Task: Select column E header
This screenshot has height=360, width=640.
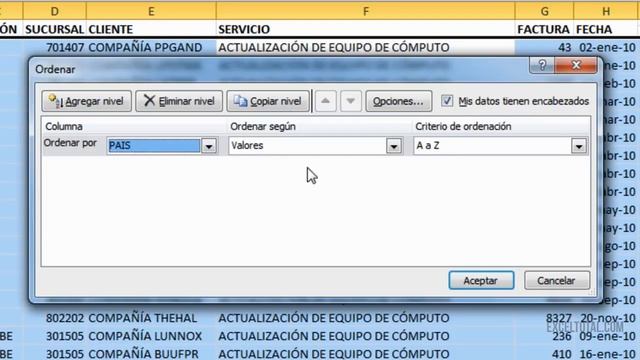Action: coord(151,11)
